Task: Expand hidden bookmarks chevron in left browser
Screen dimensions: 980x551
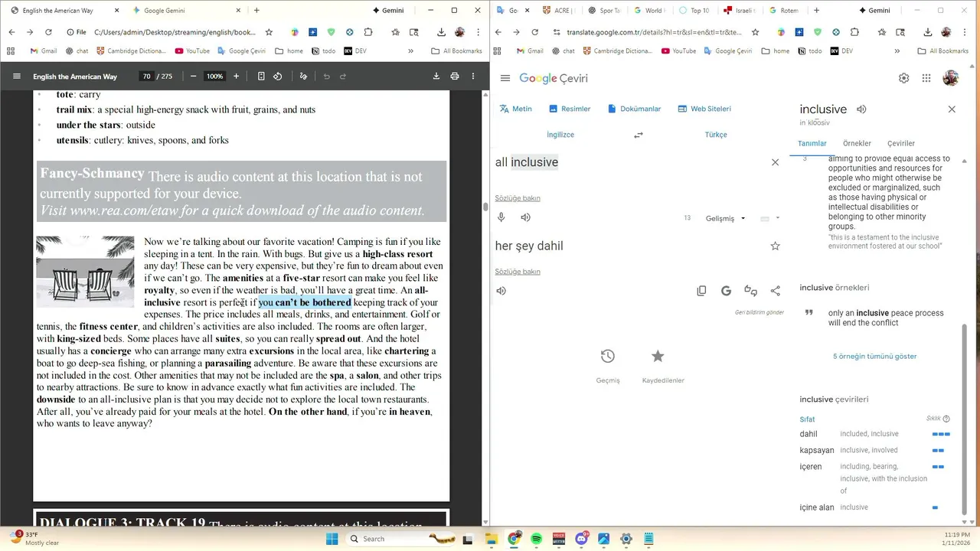Action: point(410,51)
